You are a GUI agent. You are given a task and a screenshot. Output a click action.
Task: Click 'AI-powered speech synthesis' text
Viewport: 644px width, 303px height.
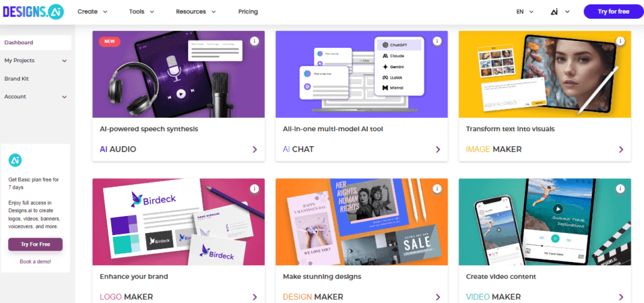[149, 129]
